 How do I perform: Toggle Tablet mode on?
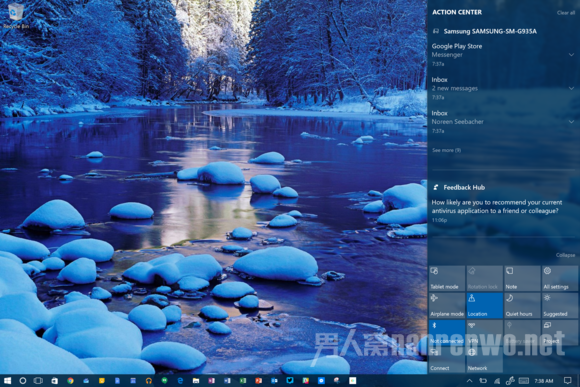pyautogui.click(x=447, y=278)
